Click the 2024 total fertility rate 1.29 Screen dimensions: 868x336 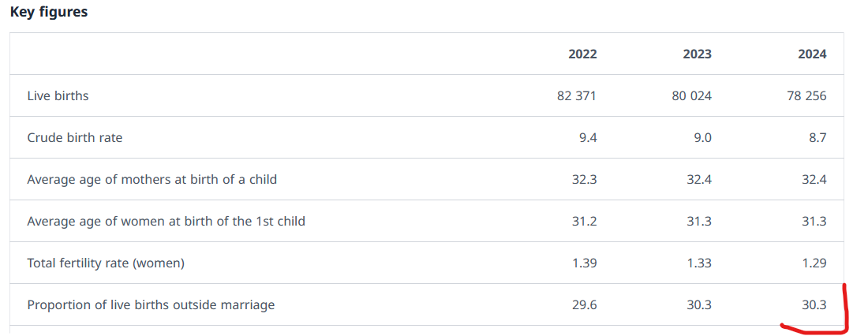point(814,263)
